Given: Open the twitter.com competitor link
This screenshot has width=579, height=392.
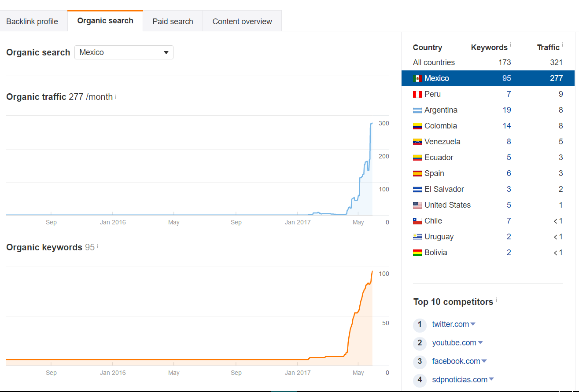Looking at the screenshot, I should (450, 324).
